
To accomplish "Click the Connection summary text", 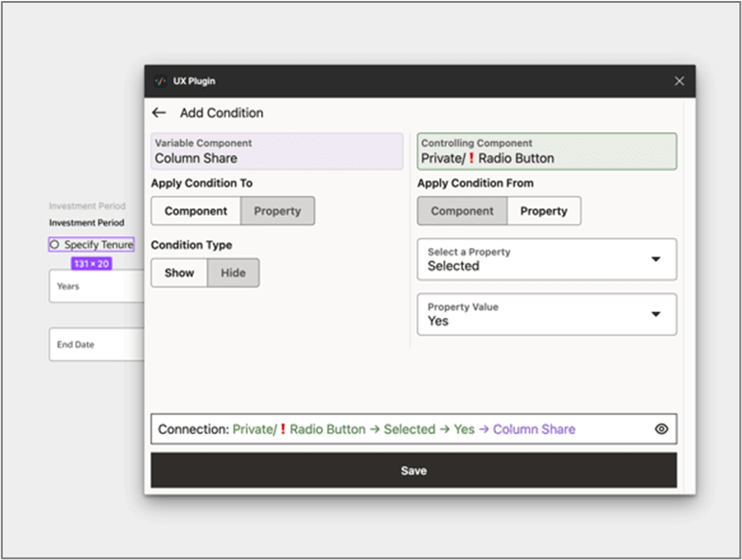I will 367,429.
